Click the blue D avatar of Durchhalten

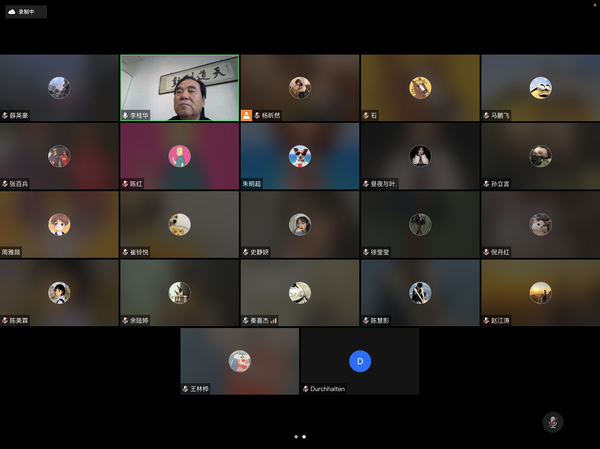[x=360, y=361]
